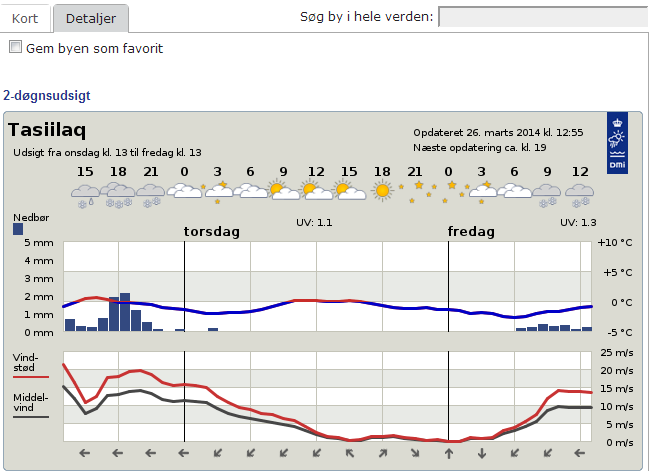Image resolution: width=649 pixels, height=471 pixels.
Task: Click the fredag 12 snow cloud icon
Action: tap(580, 195)
